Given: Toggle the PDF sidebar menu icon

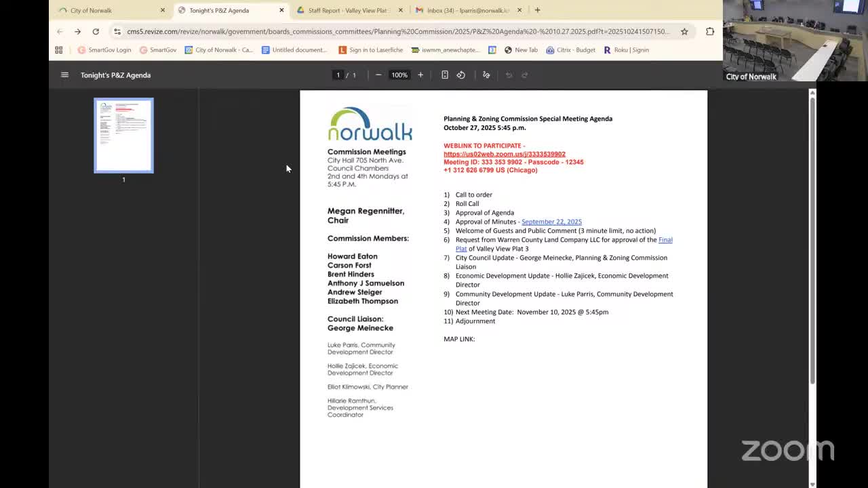Looking at the screenshot, I should tap(64, 75).
